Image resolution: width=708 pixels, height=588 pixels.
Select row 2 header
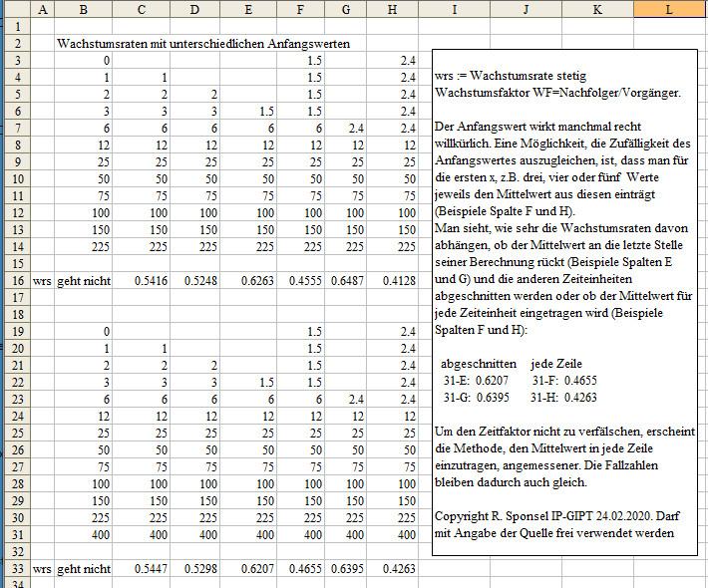[x=18, y=44]
